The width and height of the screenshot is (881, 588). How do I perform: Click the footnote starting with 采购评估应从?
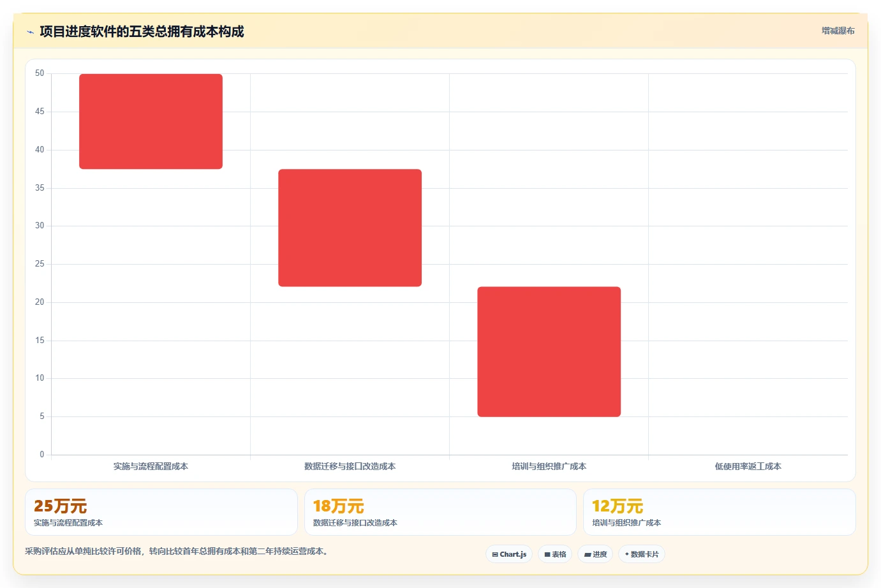point(177,551)
